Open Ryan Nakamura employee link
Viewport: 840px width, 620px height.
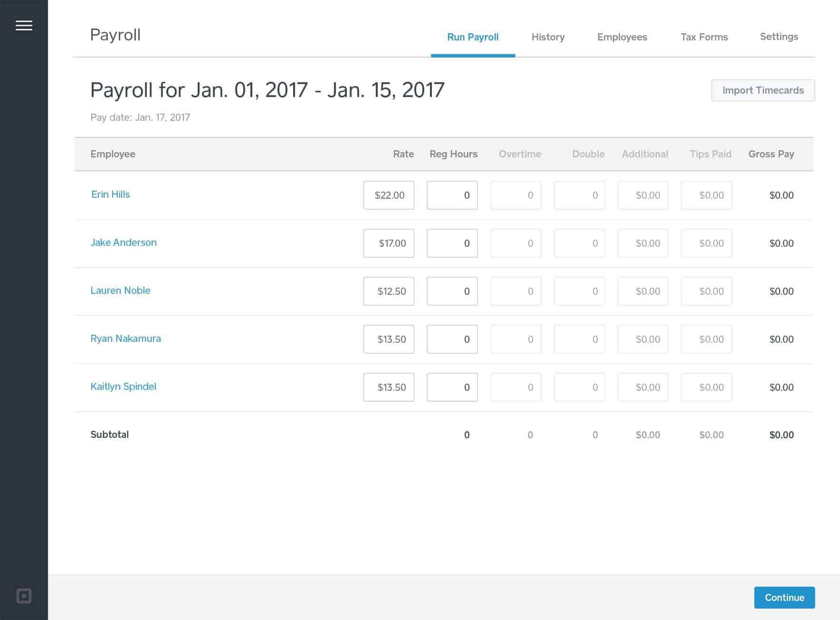(125, 339)
